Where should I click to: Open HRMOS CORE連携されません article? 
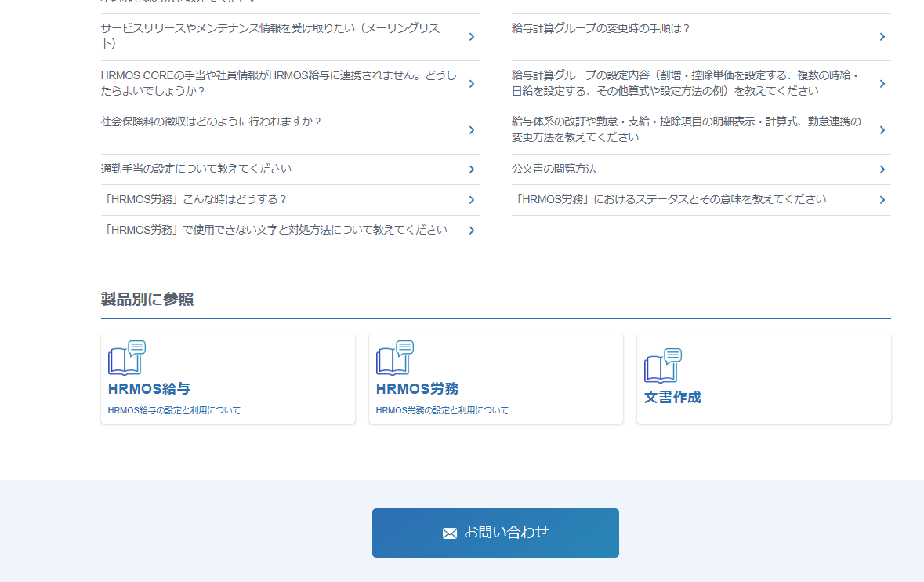[x=278, y=83]
